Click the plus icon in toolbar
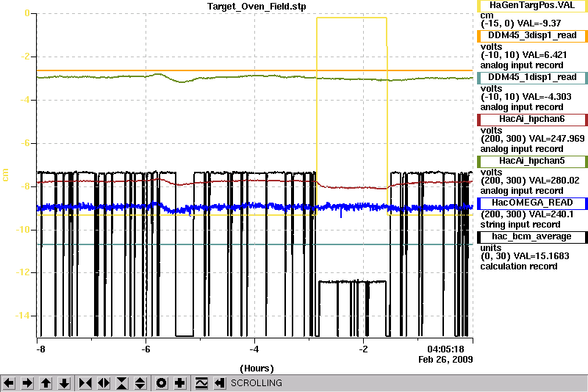 tap(179, 383)
